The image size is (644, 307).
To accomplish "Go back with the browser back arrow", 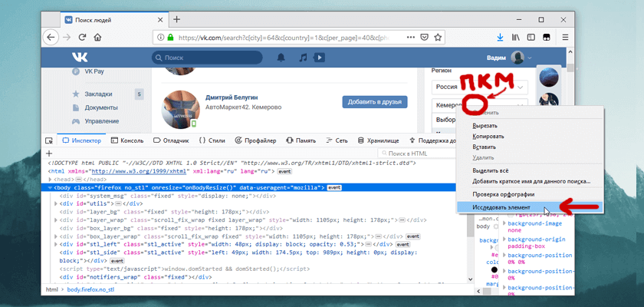I will click(x=50, y=38).
